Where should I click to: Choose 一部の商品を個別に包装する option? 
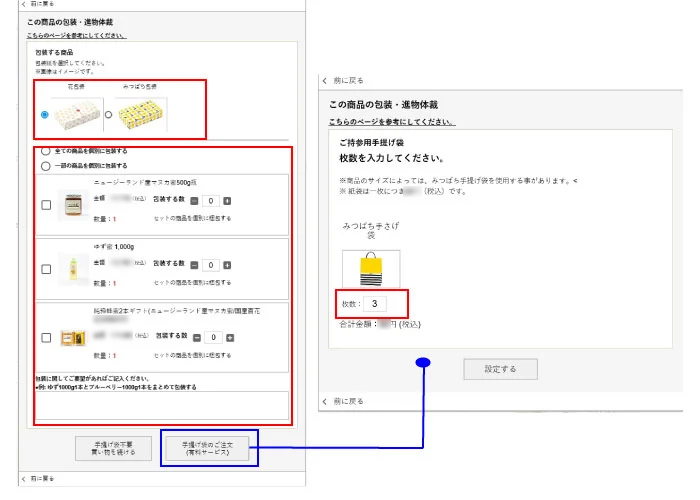(x=45, y=165)
